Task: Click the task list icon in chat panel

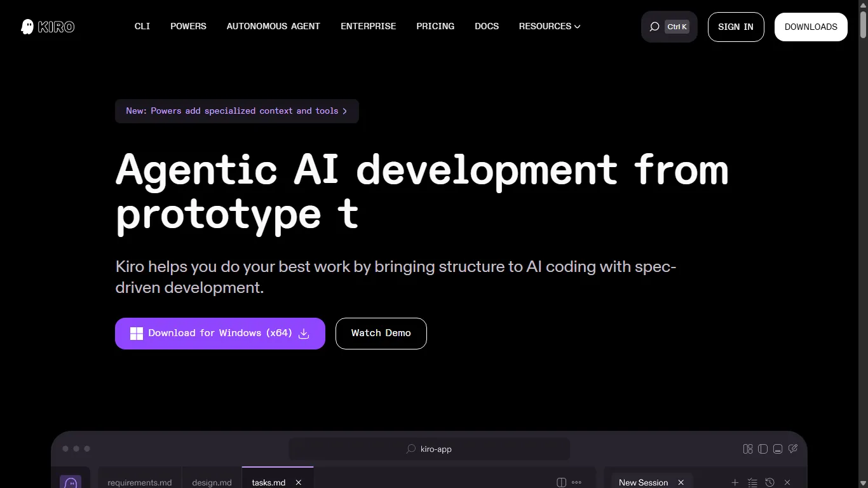Action: click(752, 482)
